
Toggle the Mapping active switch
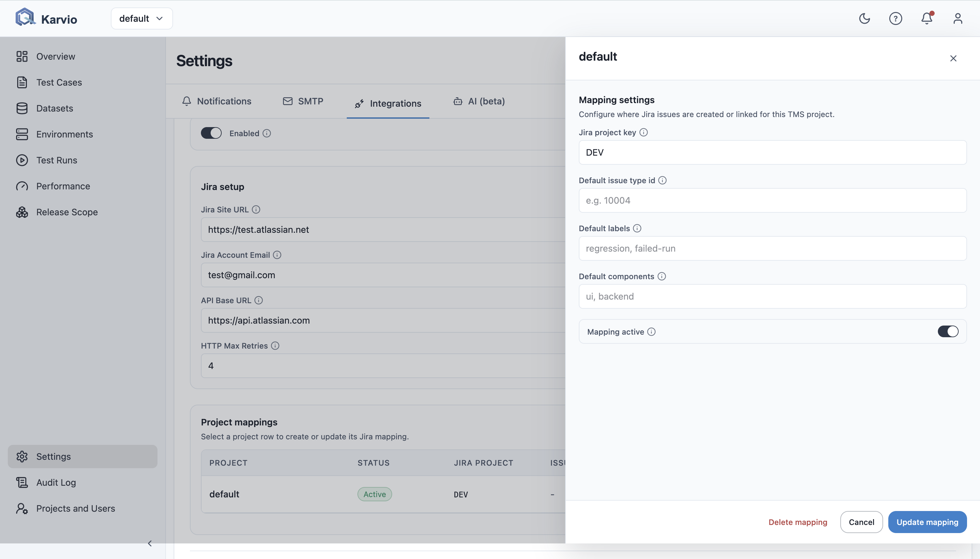coord(948,331)
